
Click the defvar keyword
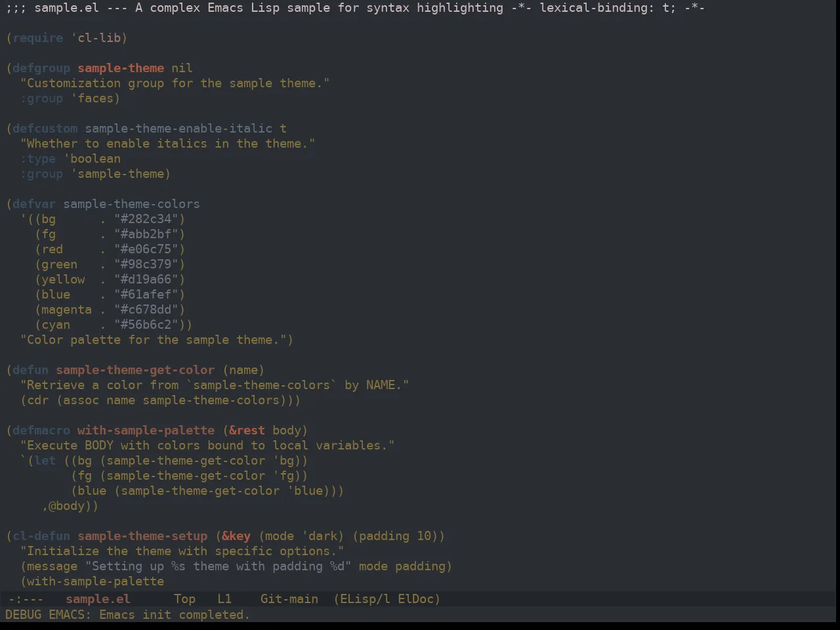point(34,203)
